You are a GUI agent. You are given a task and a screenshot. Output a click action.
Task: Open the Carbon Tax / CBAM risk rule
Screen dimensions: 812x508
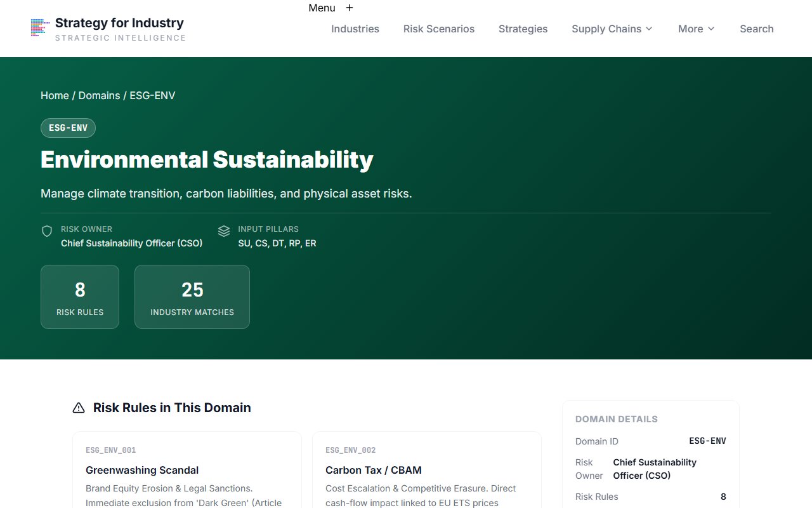373,470
